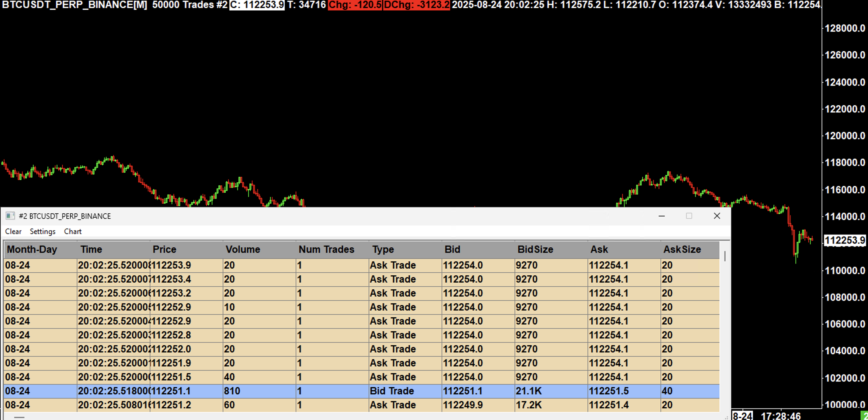The image size is (868, 420).
Task: Click the vertical scrollbar thumb in trades list
Action: coord(725,256)
